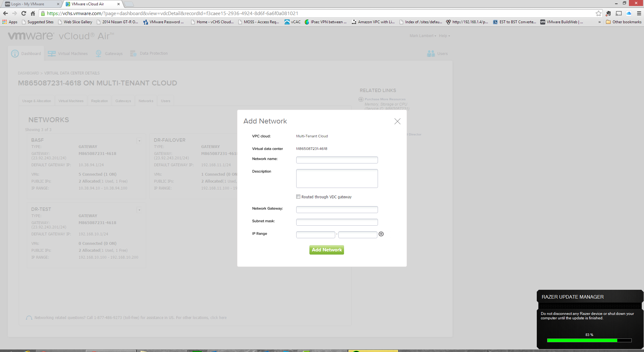The width and height of the screenshot is (644, 352).
Task: Close the Add Network dialog
Action: 397,121
